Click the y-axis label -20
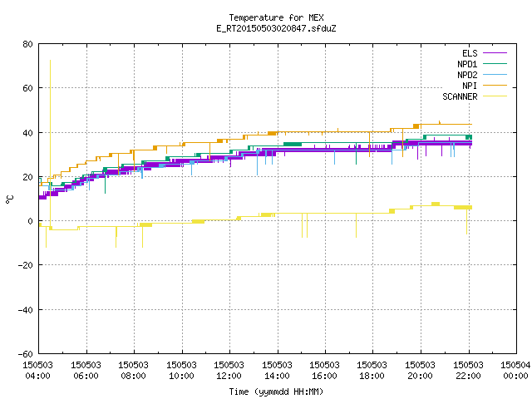 click(x=26, y=265)
